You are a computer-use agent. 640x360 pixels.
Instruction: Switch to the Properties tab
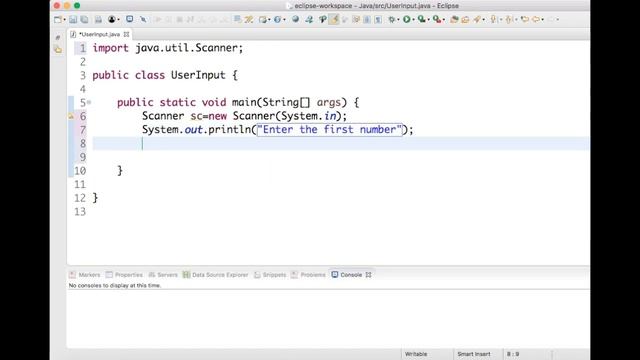124,275
